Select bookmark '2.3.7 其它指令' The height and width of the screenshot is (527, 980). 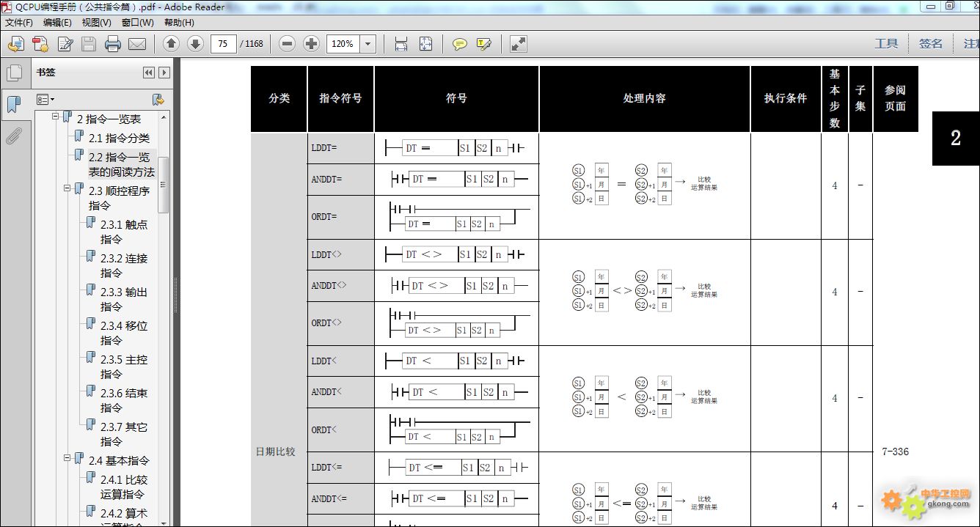(x=124, y=434)
